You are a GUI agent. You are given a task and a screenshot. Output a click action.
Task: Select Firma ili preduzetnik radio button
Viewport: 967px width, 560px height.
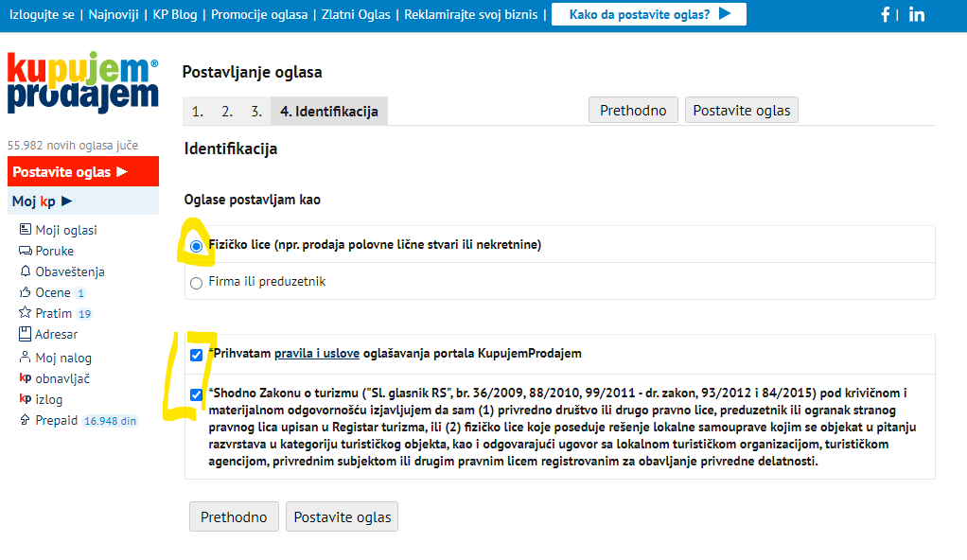(196, 282)
